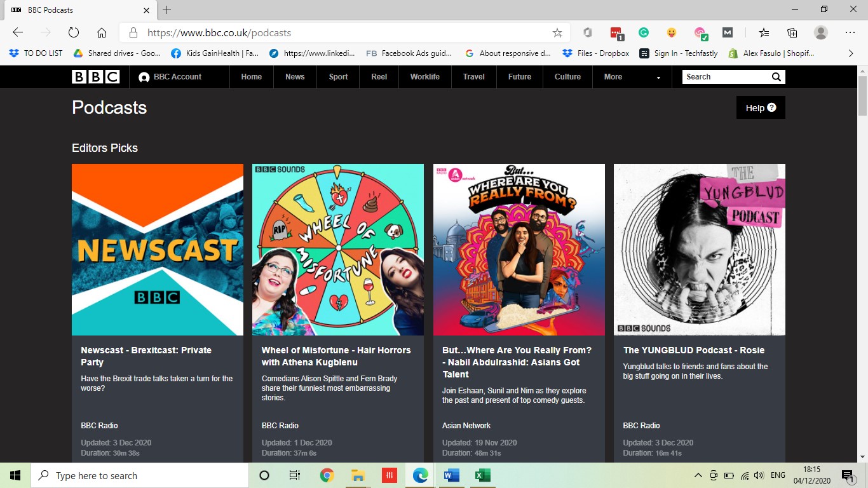
Task: Open Wheel of Misfortune - Hair Horrors title
Action: pos(336,356)
